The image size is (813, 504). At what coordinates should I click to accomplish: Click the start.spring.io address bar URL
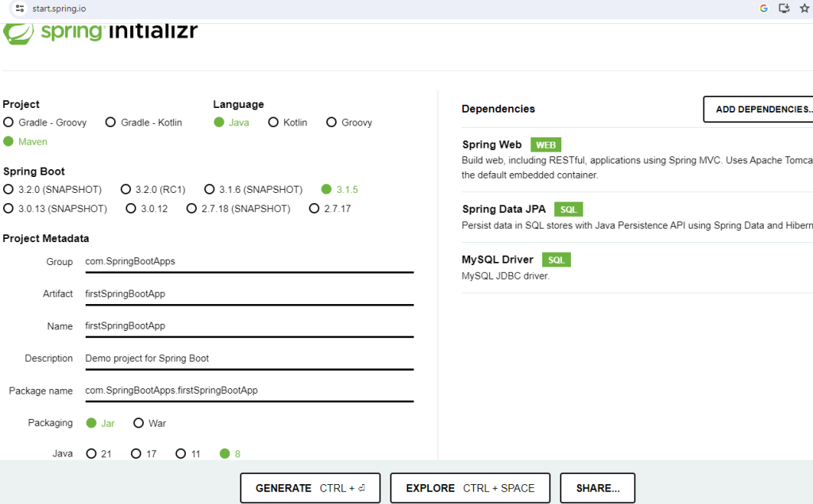(59, 9)
